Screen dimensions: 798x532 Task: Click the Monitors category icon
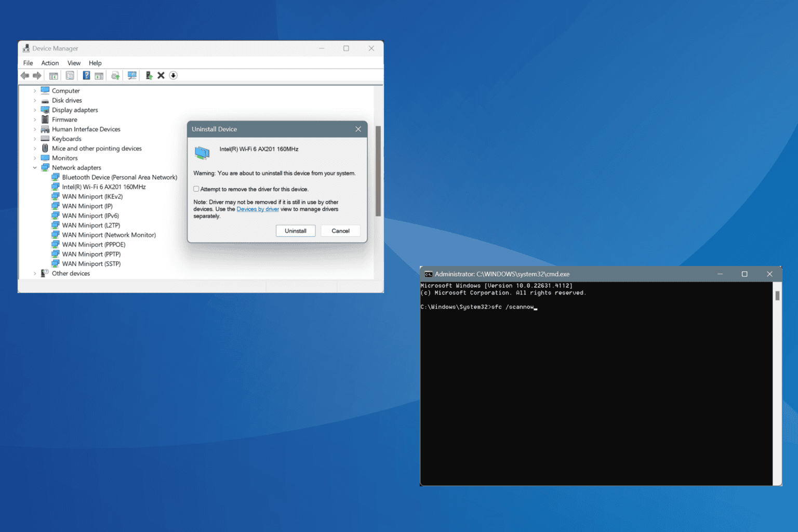(45, 158)
